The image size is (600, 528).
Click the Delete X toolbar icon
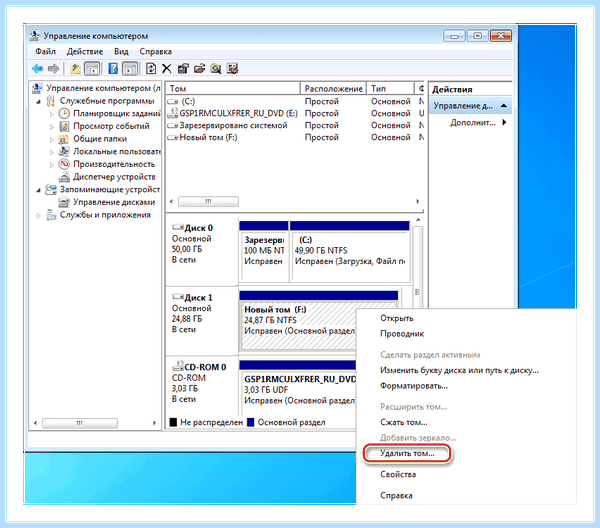point(167,69)
